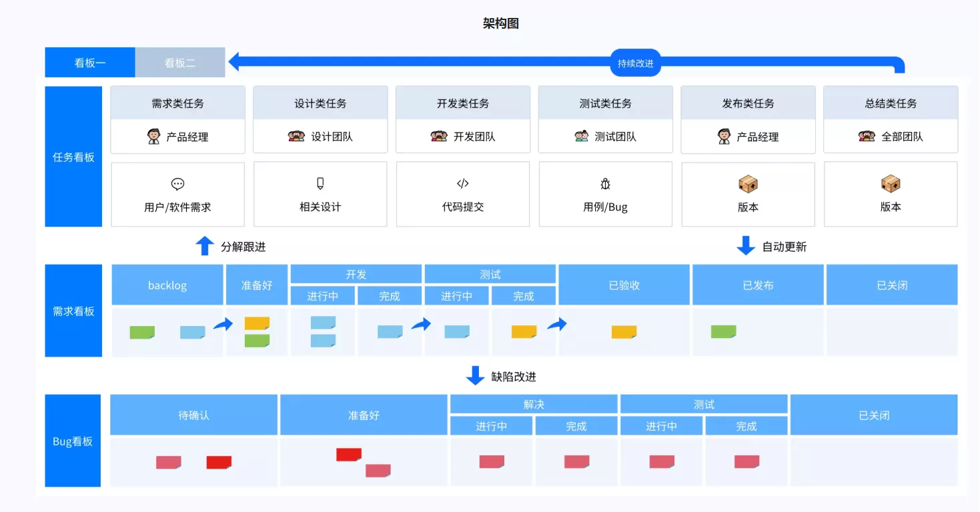
Task: Click the down arrow beside 缺陷改进
Action: [x=475, y=376]
